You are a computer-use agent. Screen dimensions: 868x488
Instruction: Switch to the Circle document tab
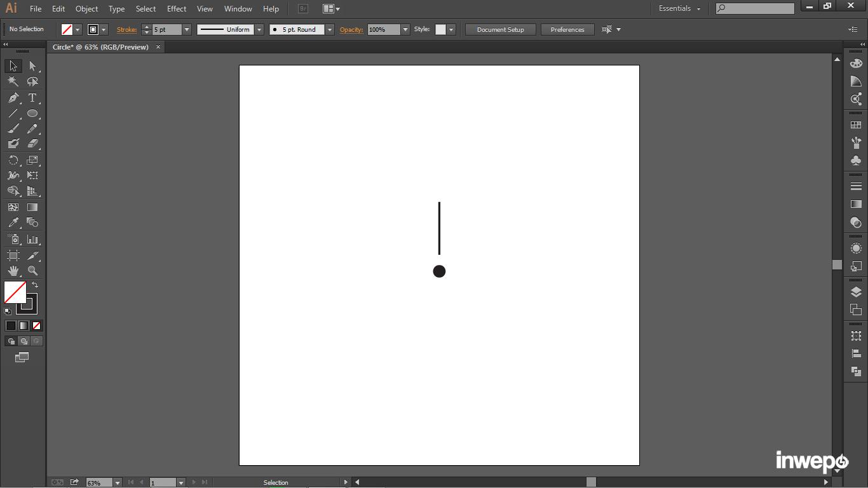pyautogui.click(x=100, y=47)
